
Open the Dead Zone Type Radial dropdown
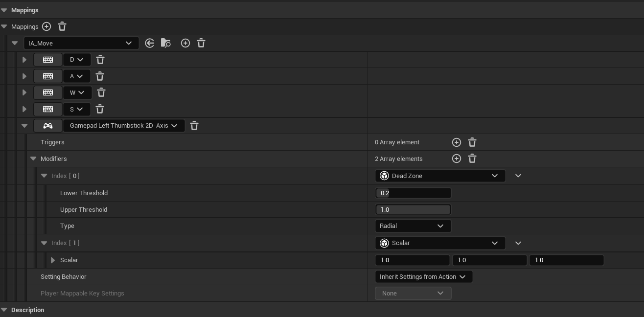[x=413, y=226]
